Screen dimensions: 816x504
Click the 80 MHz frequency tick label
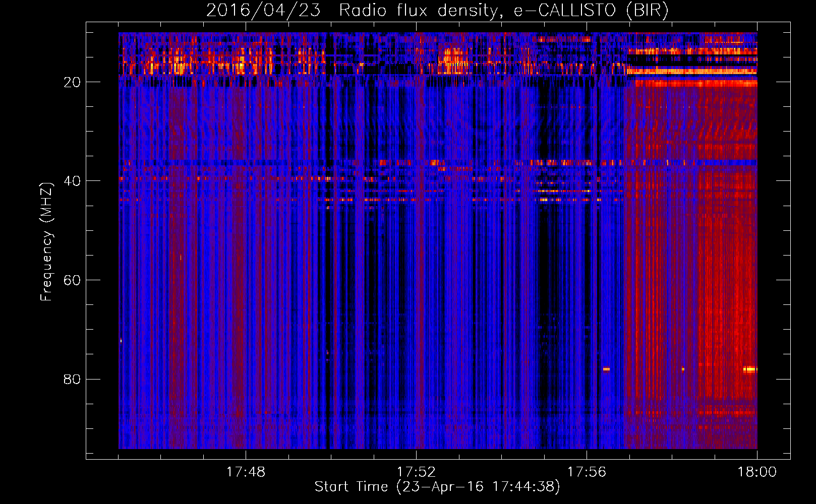(x=72, y=379)
